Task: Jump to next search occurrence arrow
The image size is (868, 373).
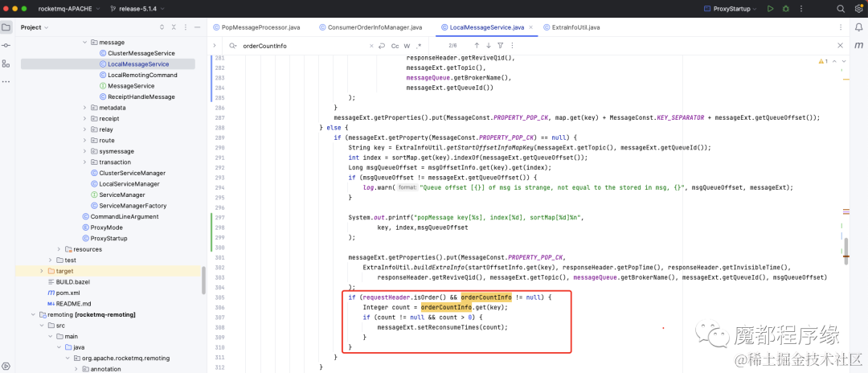Action: [x=489, y=45]
